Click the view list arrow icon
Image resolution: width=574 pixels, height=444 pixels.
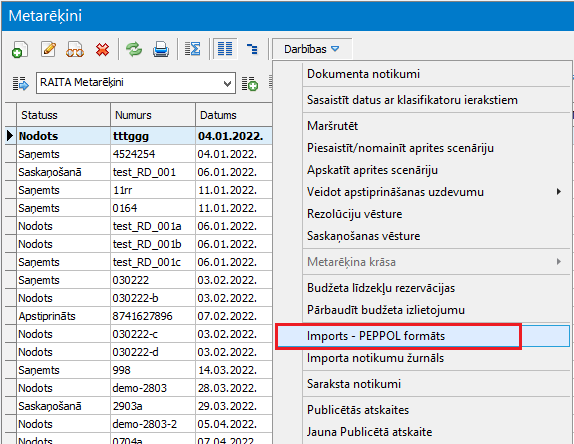(x=20, y=83)
